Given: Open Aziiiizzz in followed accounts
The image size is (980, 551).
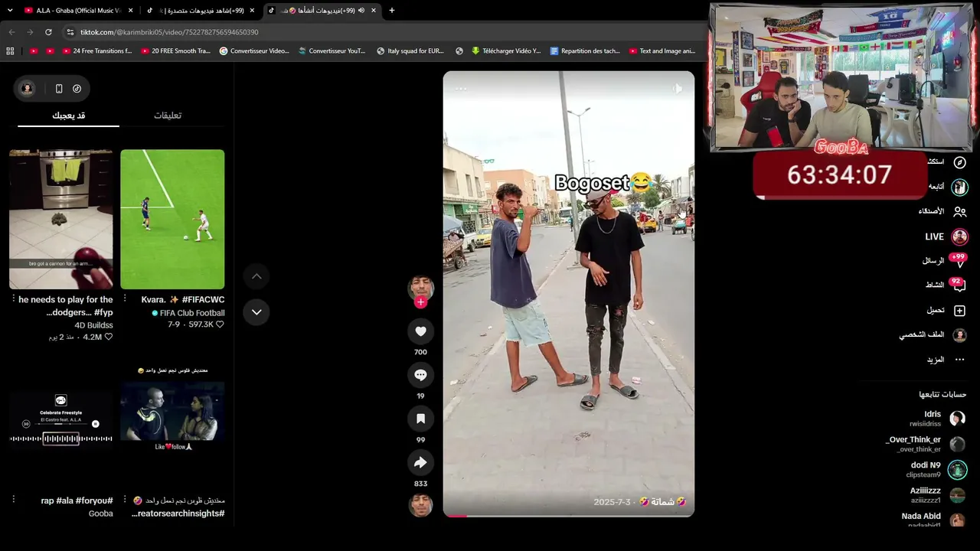Looking at the screenshot, I should pos(938,495).
